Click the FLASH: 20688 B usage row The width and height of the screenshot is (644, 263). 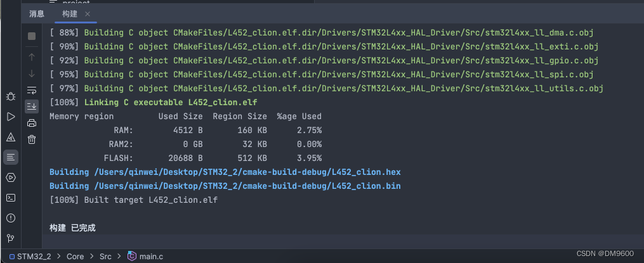213,158
